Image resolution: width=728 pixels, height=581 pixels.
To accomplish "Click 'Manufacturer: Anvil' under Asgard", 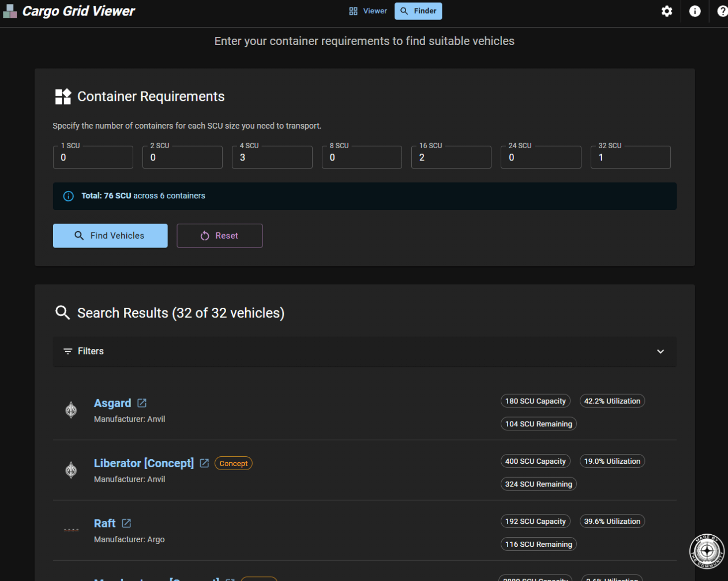I will point(129,419).
